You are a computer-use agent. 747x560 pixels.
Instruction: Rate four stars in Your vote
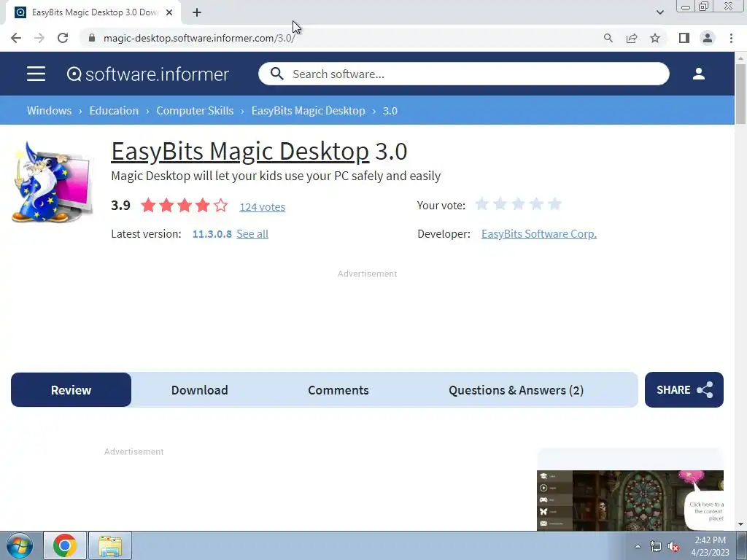point(536,204)
